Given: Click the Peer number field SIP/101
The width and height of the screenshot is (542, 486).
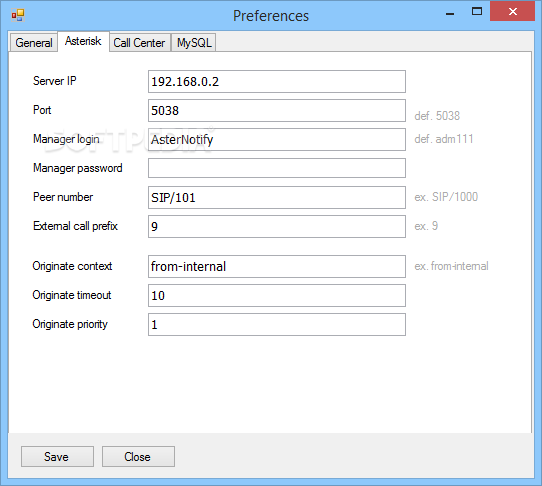Looking at the screenshot, I should point(277,198).
